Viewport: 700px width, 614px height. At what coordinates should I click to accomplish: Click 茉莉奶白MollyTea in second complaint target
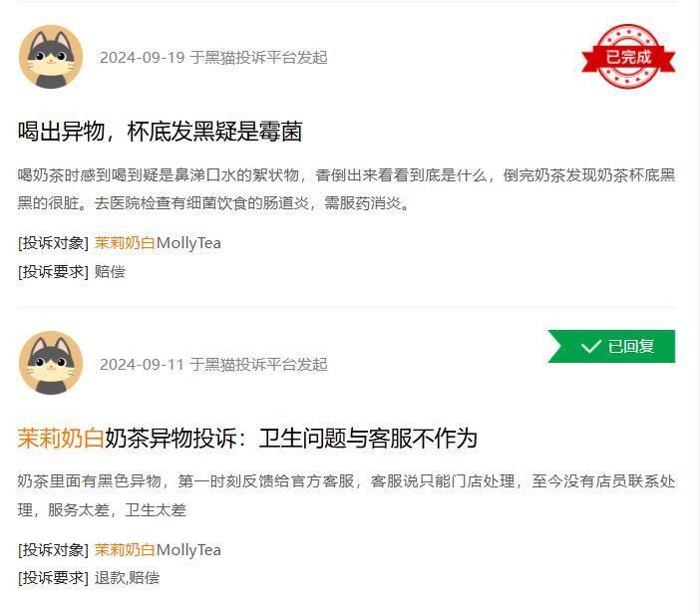(x=158, y=550)
